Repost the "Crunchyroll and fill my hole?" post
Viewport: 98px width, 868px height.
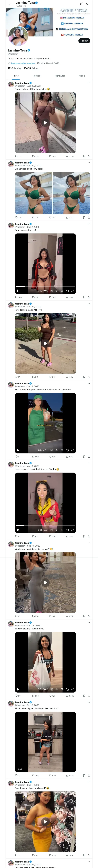33,217
